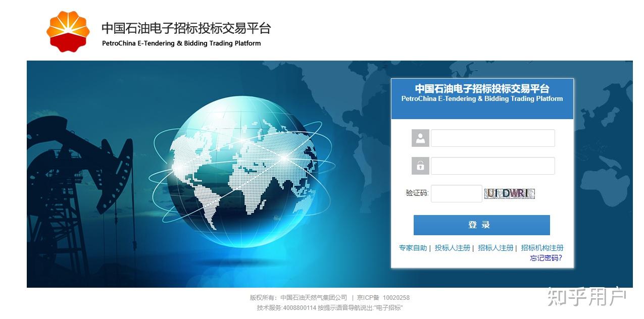The height and width of the screenshot is (319, 644).
Task: Click the 登录 login button
Action: (481, 225)
